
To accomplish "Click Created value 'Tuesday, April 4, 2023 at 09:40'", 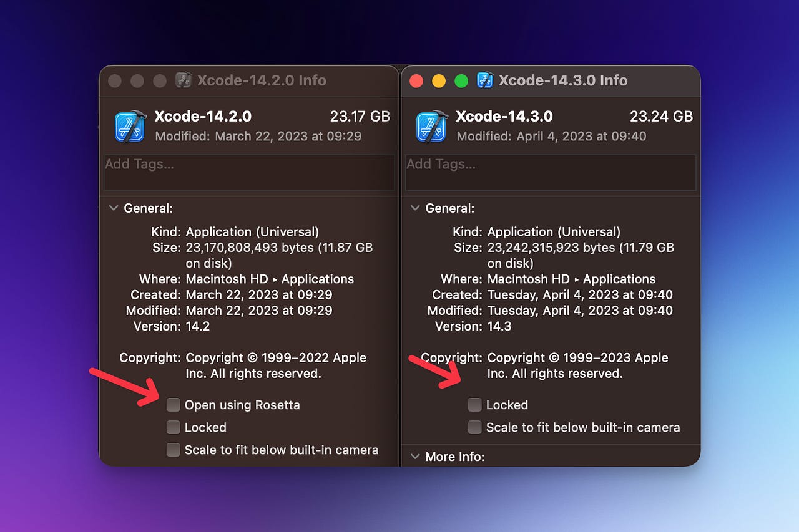I will 580,294.
